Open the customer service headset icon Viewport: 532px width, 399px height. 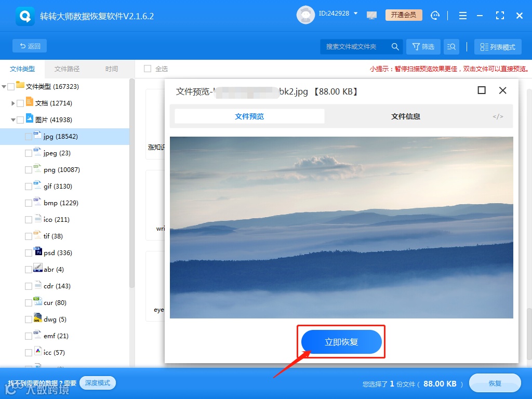[435, 15]
